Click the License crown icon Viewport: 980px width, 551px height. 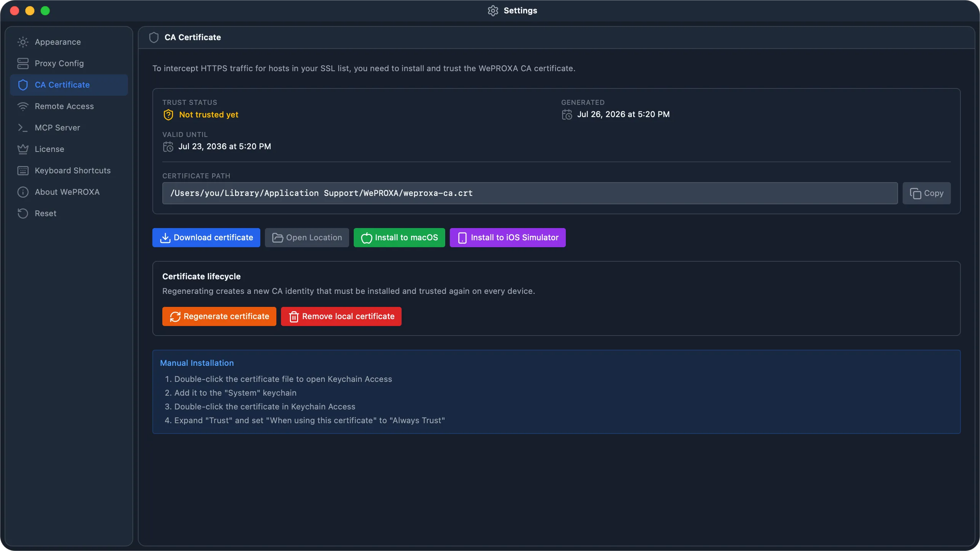(23, 149)
